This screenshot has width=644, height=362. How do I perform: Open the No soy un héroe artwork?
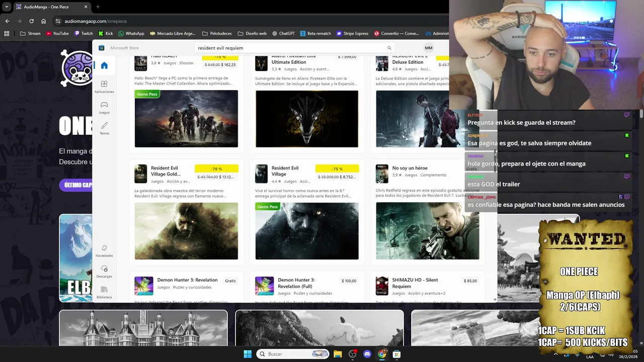tap(427, 231)
